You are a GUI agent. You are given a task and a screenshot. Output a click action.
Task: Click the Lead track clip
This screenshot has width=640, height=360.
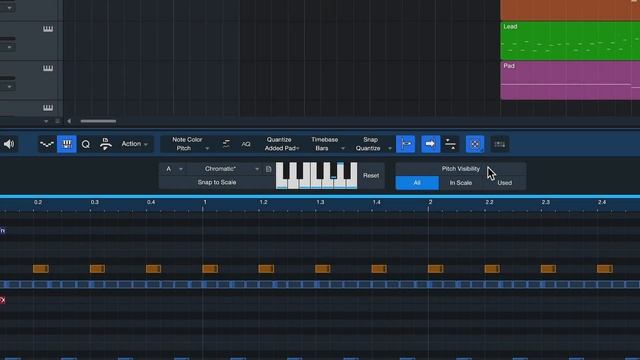coord(570,41)
